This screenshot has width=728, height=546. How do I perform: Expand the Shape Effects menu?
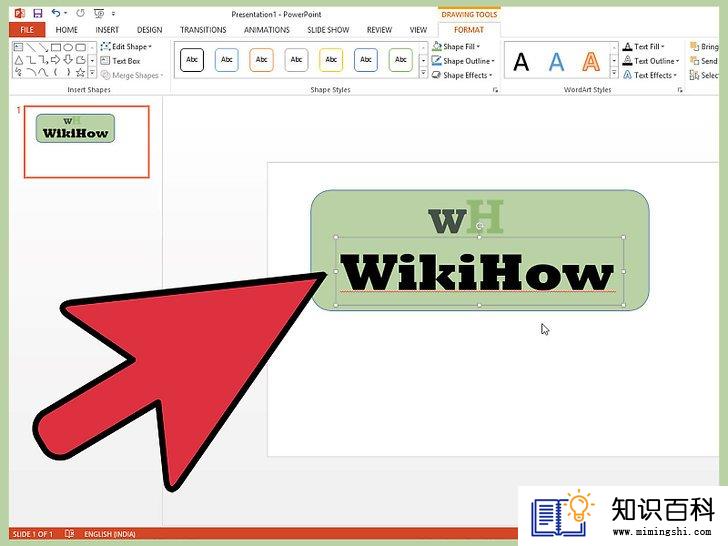click(462, 75)
